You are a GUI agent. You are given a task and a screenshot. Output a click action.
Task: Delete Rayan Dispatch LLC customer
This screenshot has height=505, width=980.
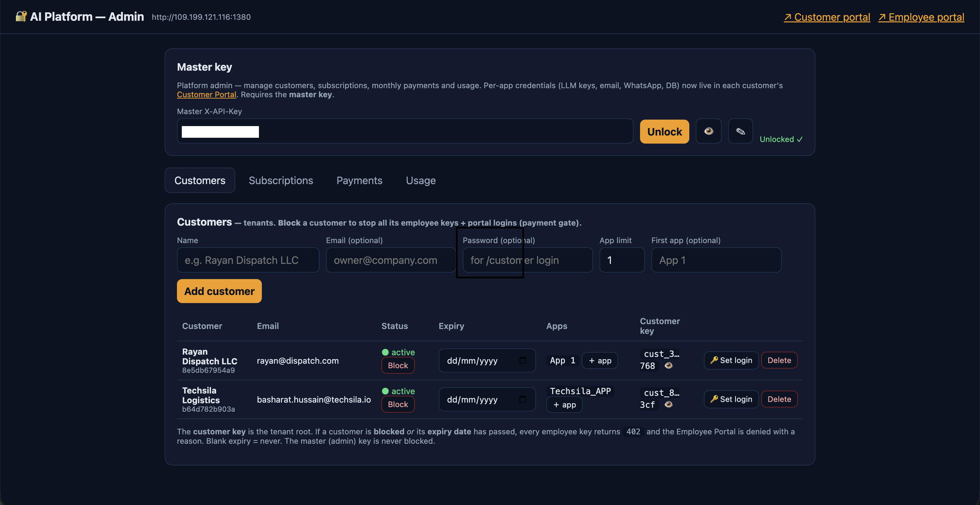779,360
